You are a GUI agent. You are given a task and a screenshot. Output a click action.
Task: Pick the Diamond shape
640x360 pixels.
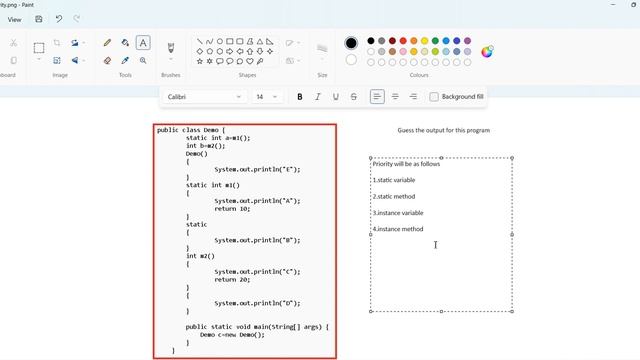click(200, 51)
